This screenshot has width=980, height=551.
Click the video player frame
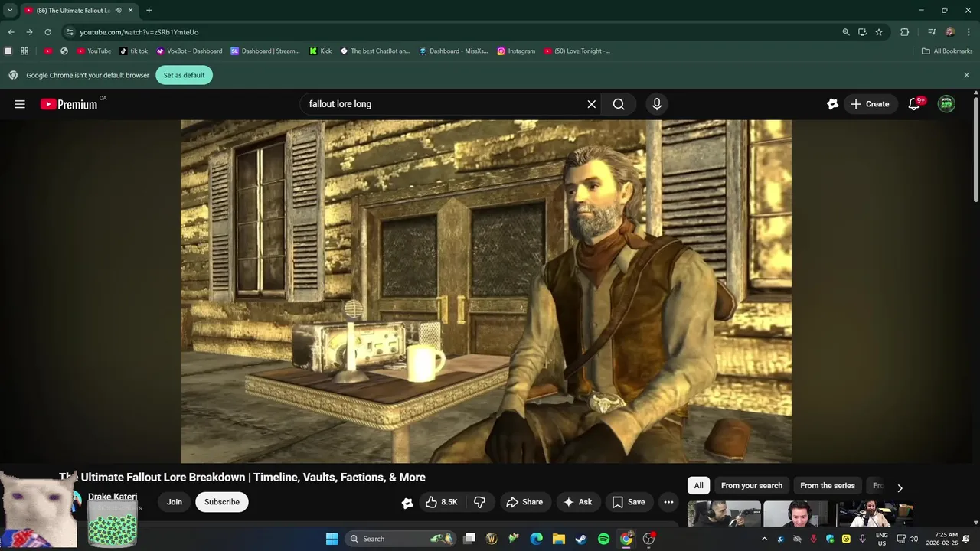(486, 291)
